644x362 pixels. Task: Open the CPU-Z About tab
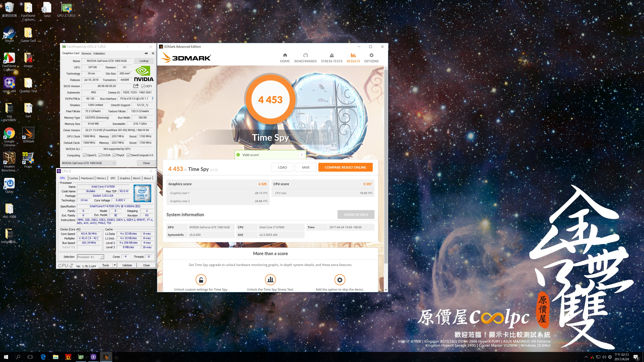[147, 178]
